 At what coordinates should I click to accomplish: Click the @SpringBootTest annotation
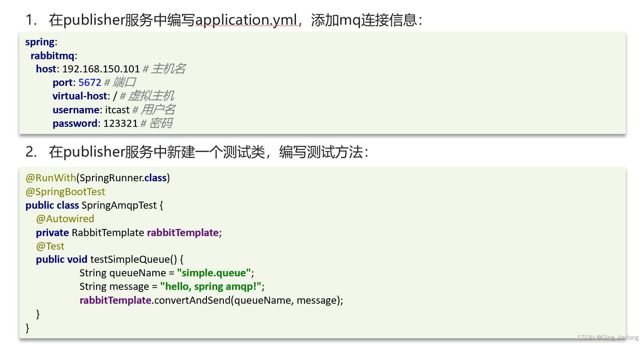pos(65,192)
